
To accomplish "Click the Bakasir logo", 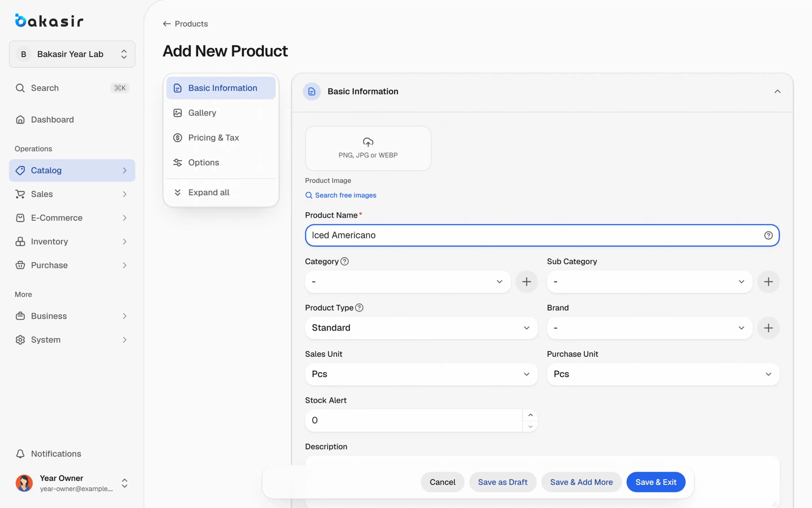I will point(49,21).
